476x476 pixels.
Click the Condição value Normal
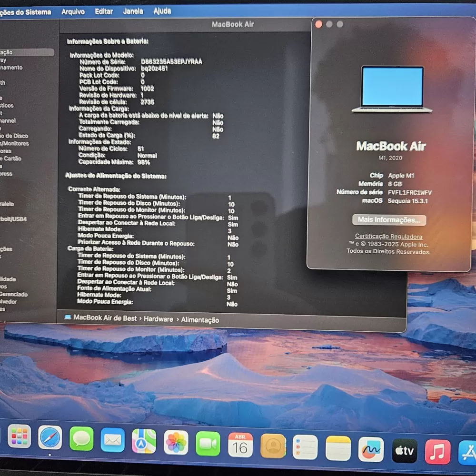[147, 156]
